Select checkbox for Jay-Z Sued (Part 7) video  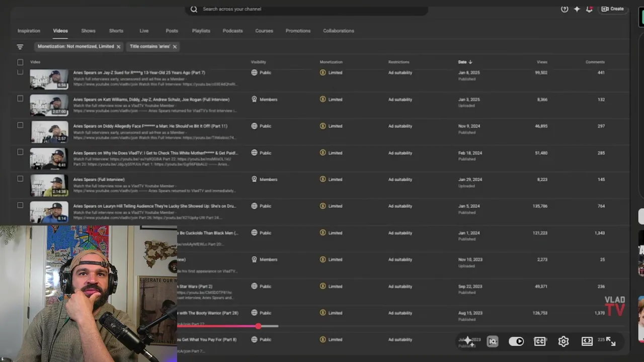click(x=20, y=72)
